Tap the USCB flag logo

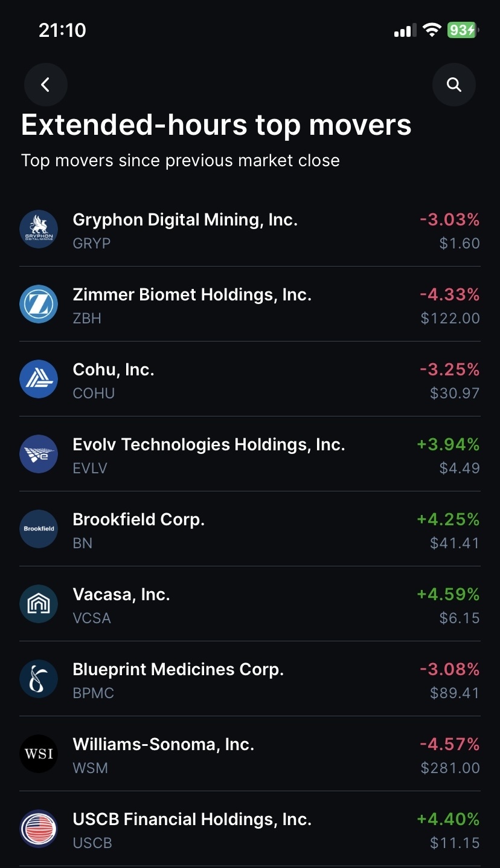(39, 829)
